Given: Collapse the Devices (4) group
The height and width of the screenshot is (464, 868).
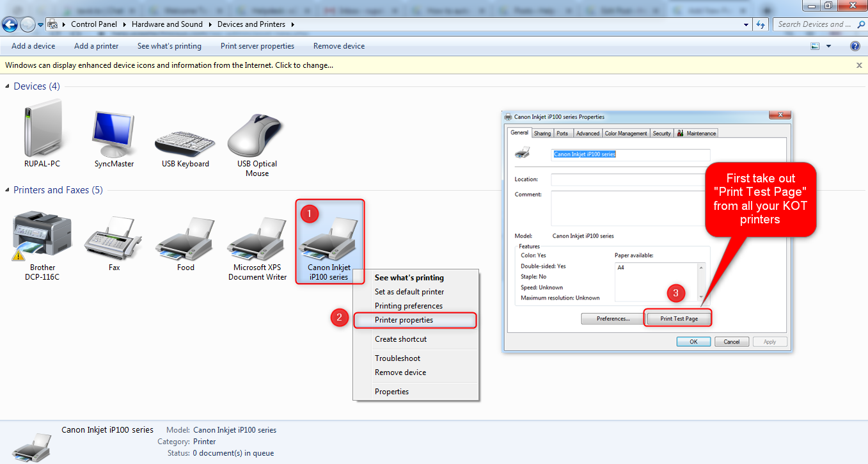Looking at the screenshot, I should click(8, 86).
